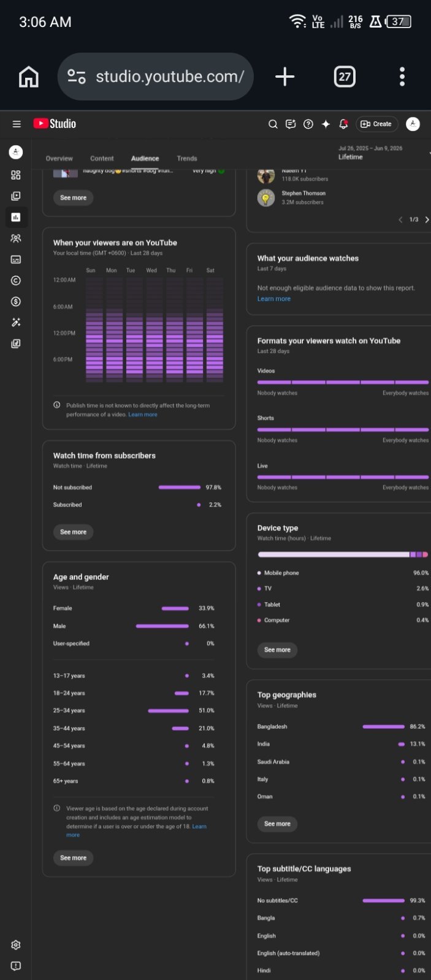Click the Create button
Screen dimensions: 431x980
point(376,124)
